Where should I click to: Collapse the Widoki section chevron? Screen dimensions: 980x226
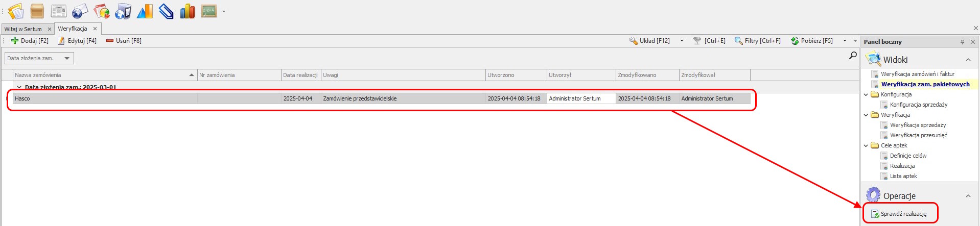click(x=968, y=60)
